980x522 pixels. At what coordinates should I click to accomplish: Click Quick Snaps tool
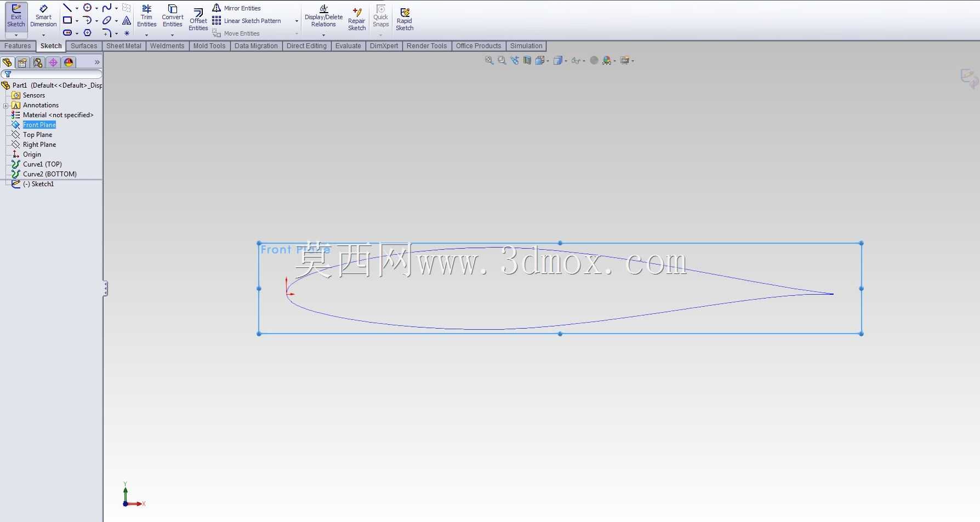(x=380, y=16)
